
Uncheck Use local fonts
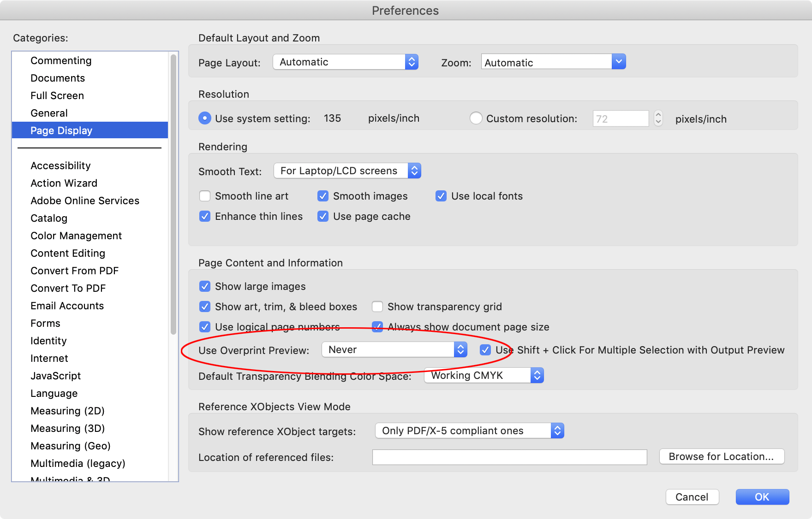coord(441,196)
